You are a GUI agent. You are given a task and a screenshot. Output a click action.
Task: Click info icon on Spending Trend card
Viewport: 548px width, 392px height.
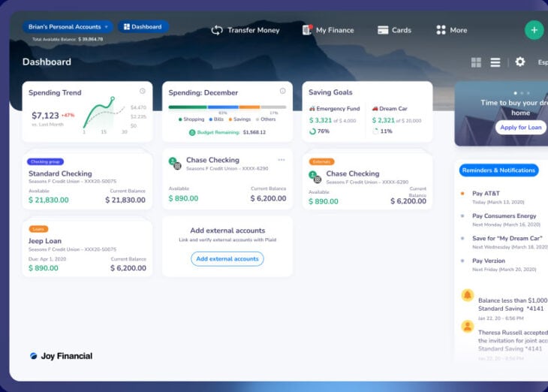143,91
